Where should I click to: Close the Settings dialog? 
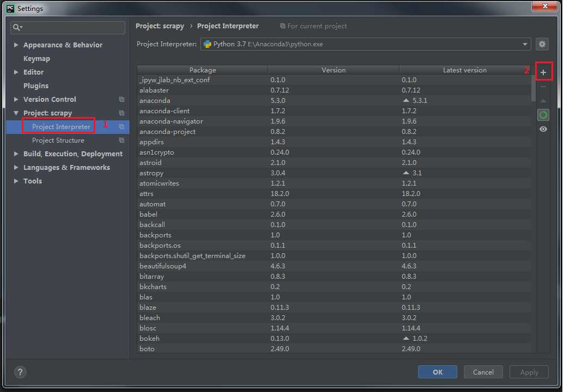(545, 6)
